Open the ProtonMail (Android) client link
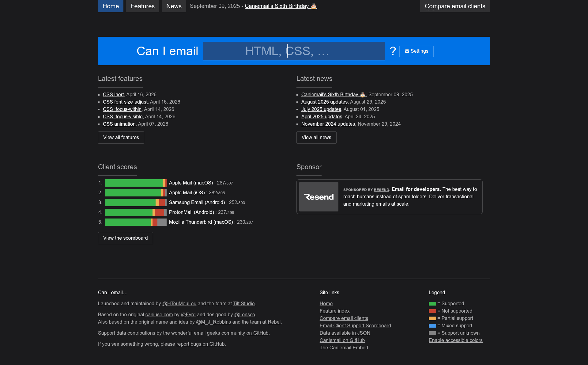The height and width of the screenshot is (365, 588). coord(191,212)
